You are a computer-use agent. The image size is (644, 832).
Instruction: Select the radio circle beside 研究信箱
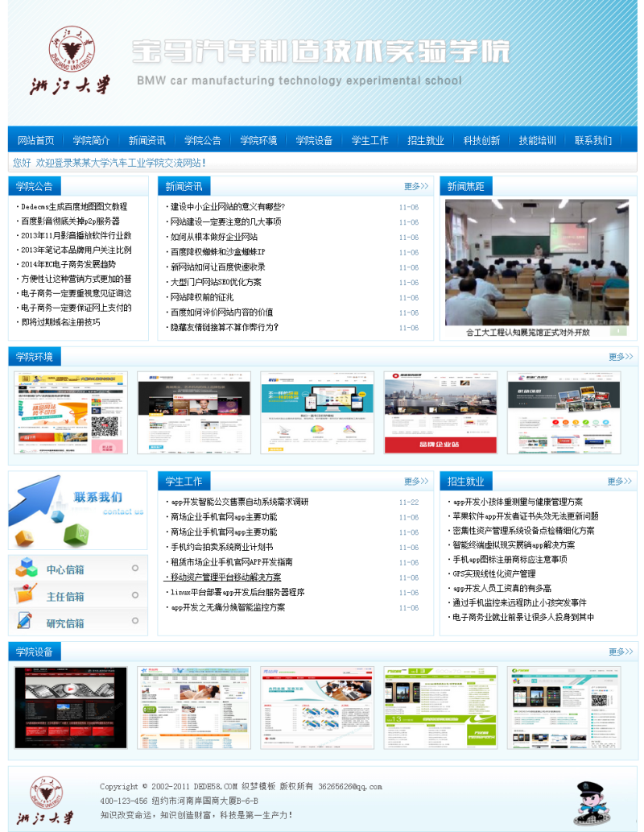click(135, 619)
